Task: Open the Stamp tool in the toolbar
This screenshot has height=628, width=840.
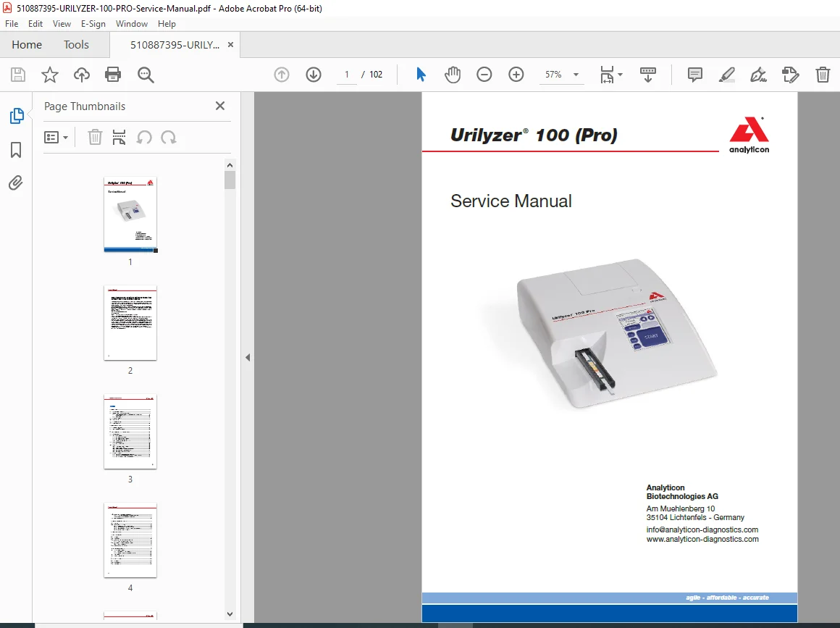Action: [x=790, y=75]
